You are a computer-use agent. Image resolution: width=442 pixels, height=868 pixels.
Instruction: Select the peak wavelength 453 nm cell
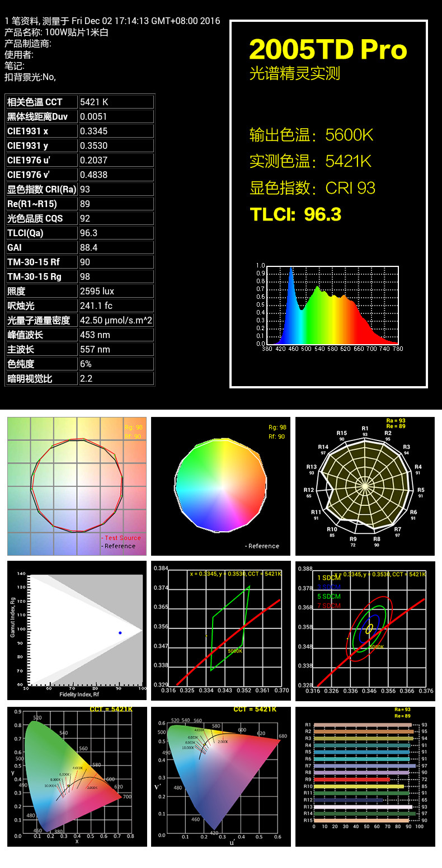tap(116, 335)
